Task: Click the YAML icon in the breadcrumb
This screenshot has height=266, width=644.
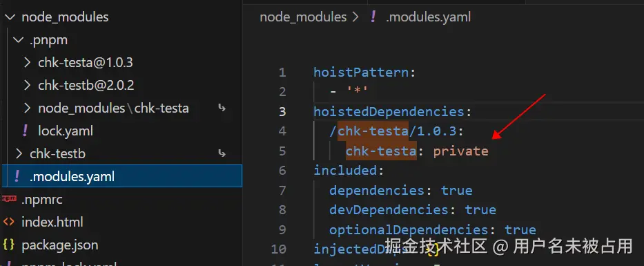Action: 373,17
